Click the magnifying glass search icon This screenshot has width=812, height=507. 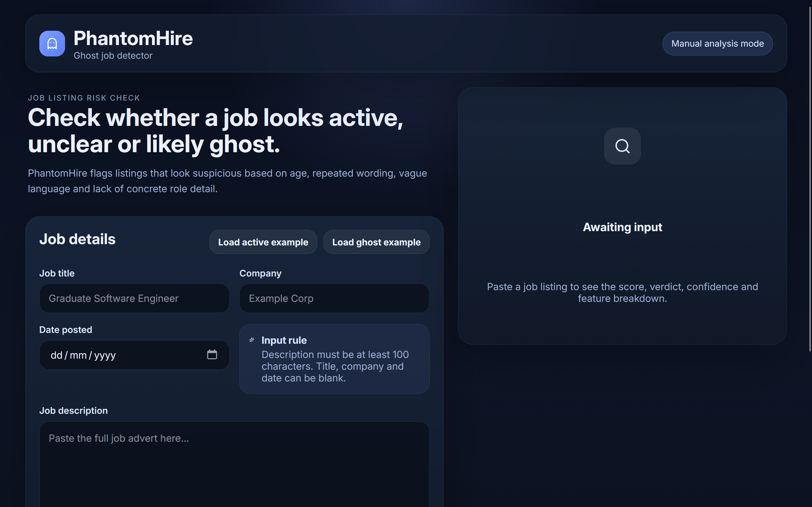622,146
